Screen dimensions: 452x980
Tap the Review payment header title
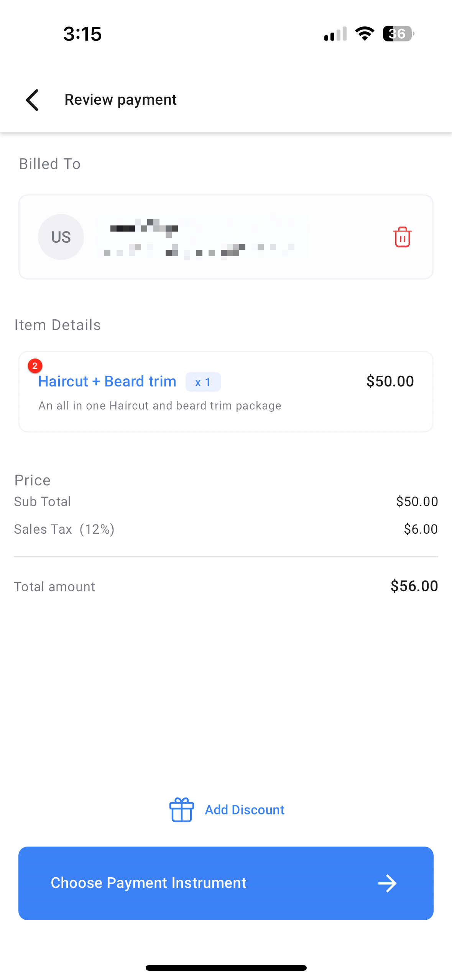tap(120, 100)
